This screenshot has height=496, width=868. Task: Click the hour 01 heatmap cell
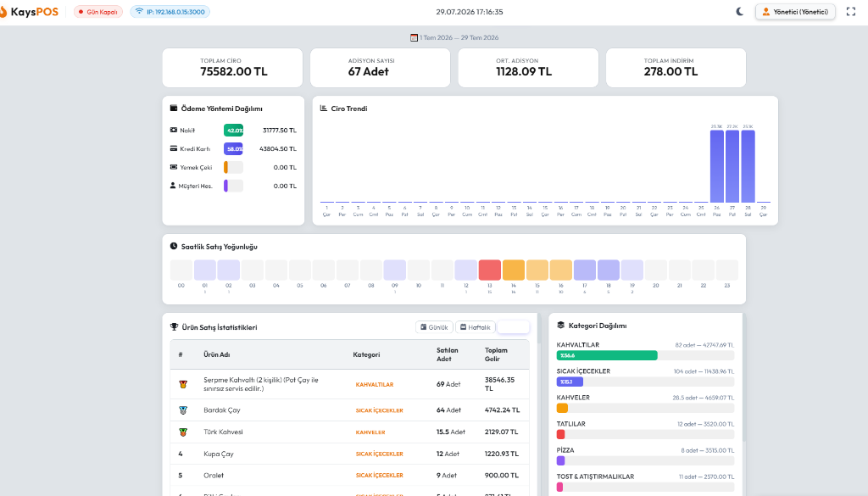click(205, 270)
